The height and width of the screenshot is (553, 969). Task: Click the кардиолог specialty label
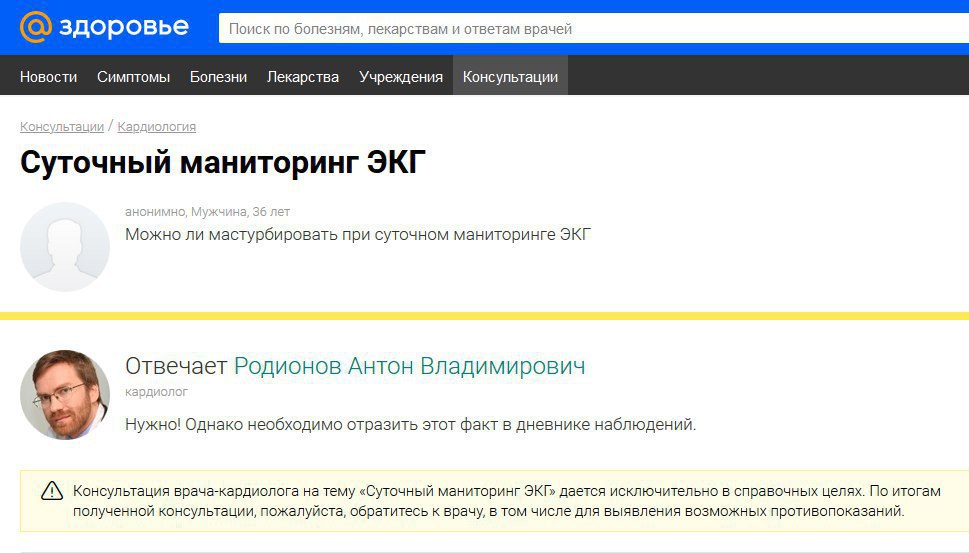(156, 392)
